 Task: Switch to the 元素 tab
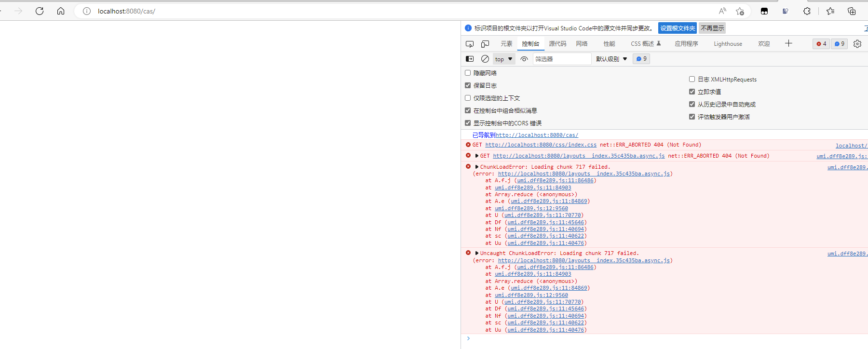click(506, 44)
